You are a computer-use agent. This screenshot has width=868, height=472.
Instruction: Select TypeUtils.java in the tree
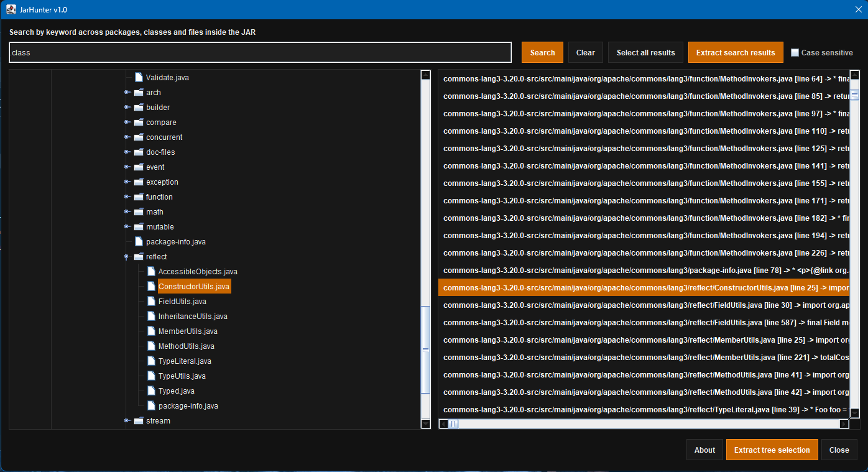click(182, 376)
